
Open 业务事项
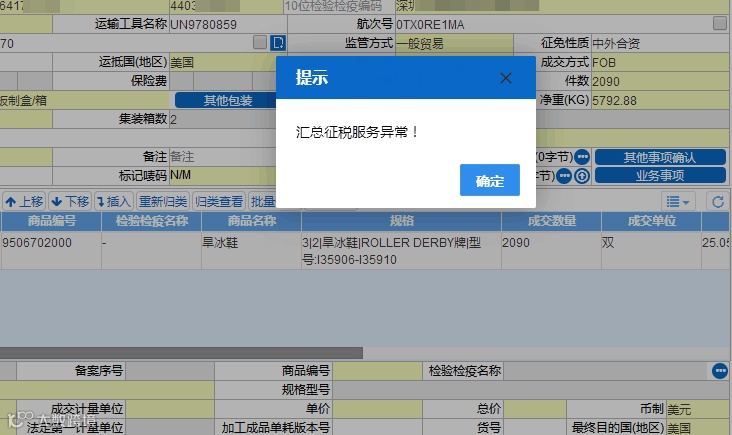[660, 175]
